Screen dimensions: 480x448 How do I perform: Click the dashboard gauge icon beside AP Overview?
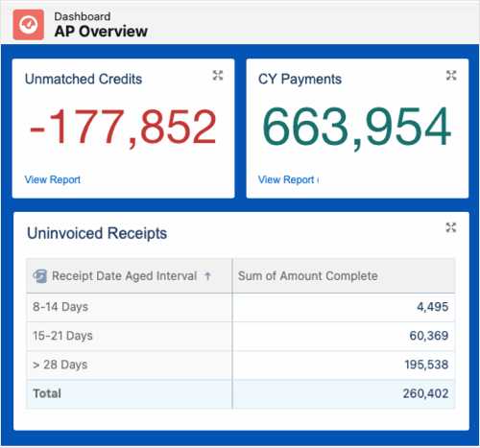click(29, 25)
